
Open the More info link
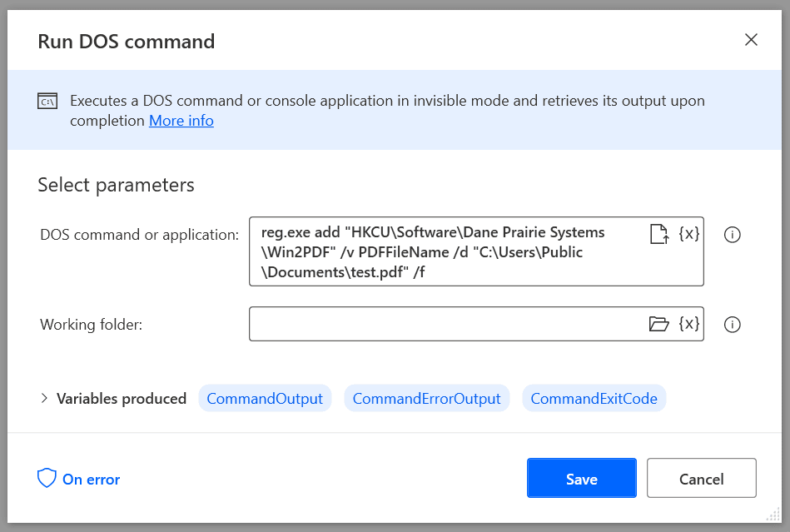click(x=181, y=120)
